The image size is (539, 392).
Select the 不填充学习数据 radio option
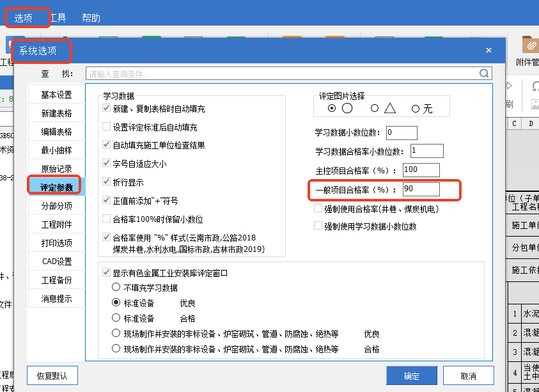pyautogui.click(x=116, y=288)
